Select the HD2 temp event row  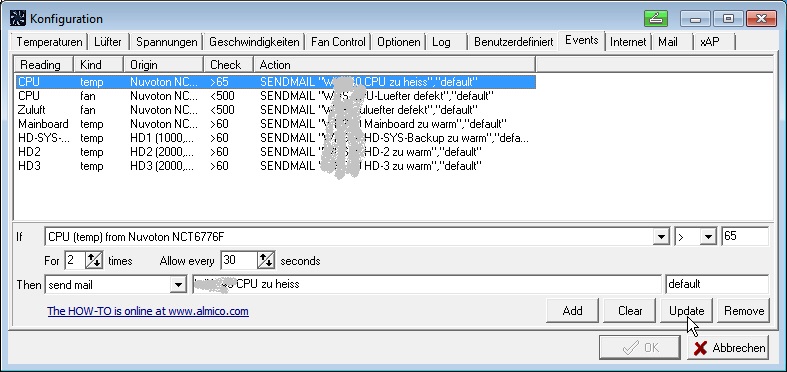(x=276, y=152)
